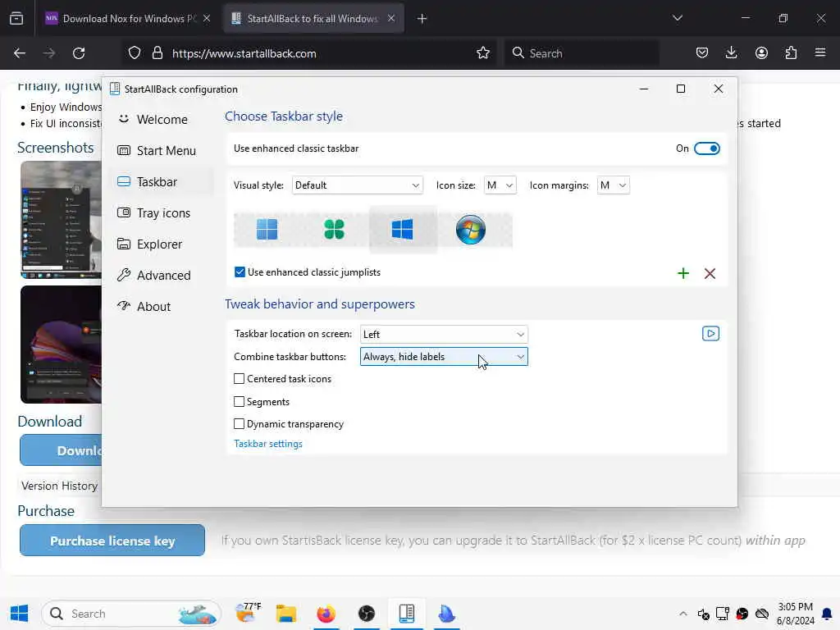Screen dimensions: 840x630
Task: Toggle the enhanced classic taskbar switch
Action: click(706, 148)
